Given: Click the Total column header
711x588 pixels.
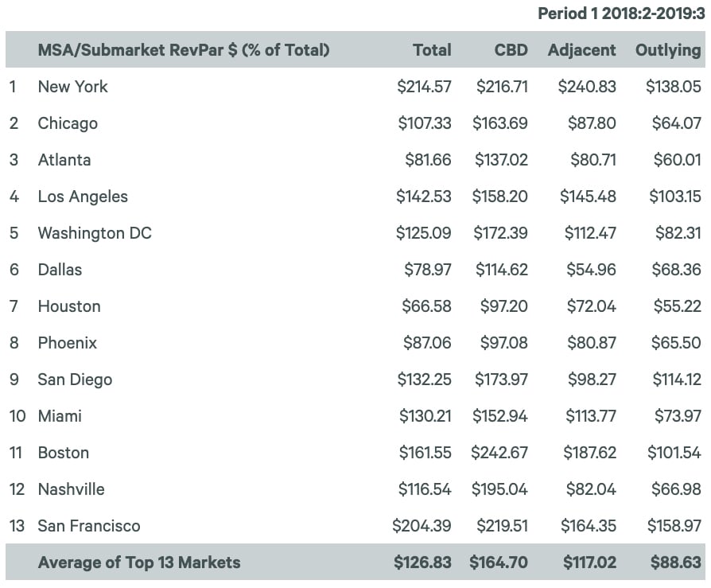Looking at the screenshot, I should (x=432, y=50).
